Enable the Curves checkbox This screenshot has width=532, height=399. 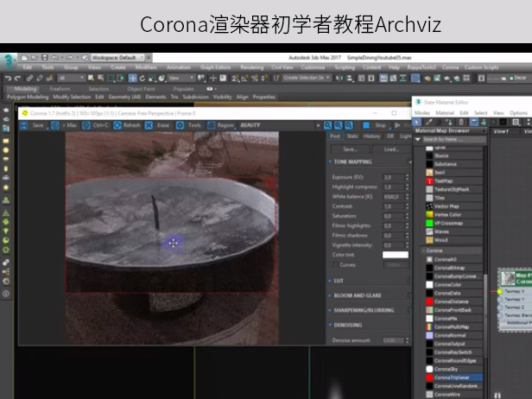coord(334,265)
